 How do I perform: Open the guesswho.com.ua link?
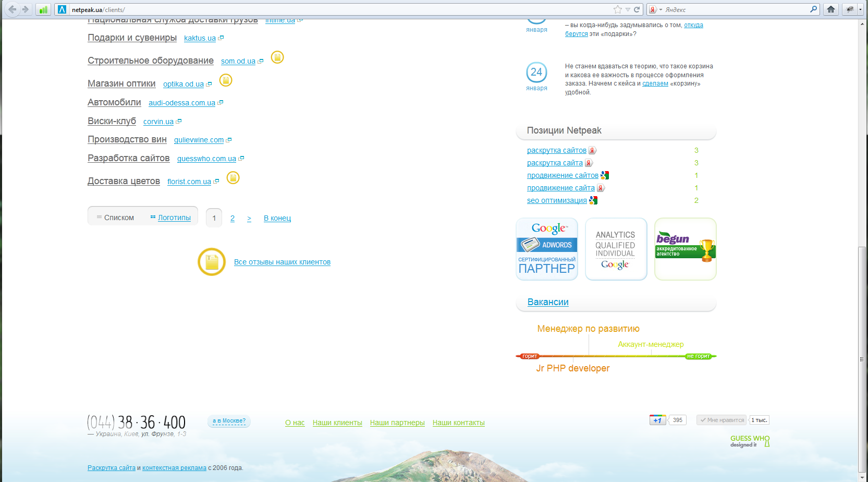point(206,159)
